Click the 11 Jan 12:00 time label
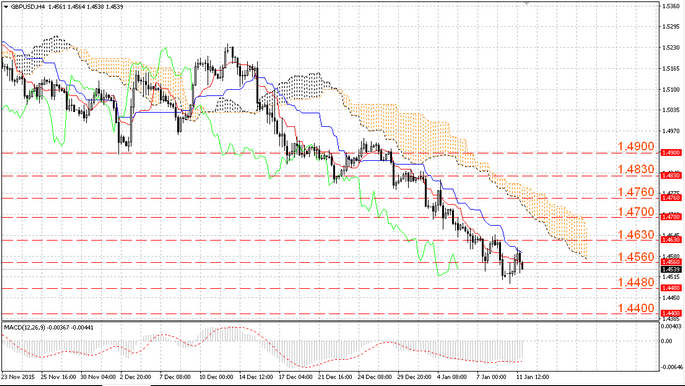Viewport: 685px width, 386px height. [x=533, y=376]
